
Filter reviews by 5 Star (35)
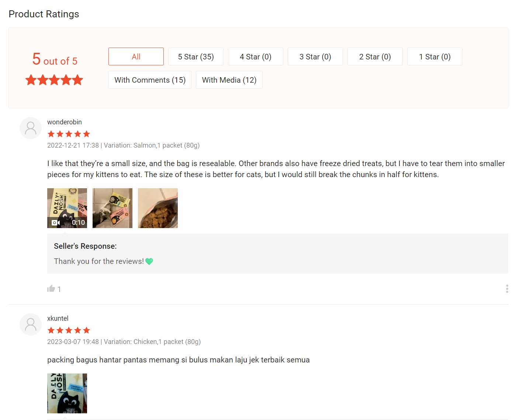(x=196, y=56)
